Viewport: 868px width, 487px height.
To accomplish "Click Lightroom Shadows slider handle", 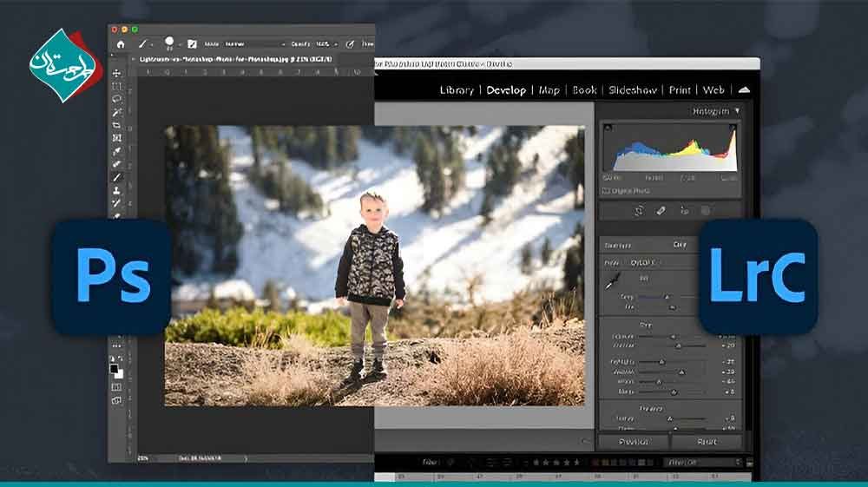I will 681,372.
